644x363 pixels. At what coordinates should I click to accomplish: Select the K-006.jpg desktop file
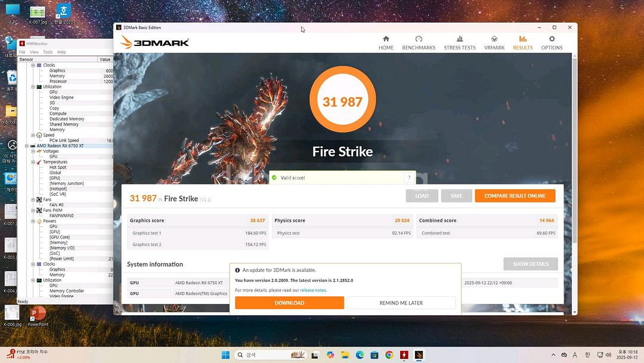coord(12,316)
